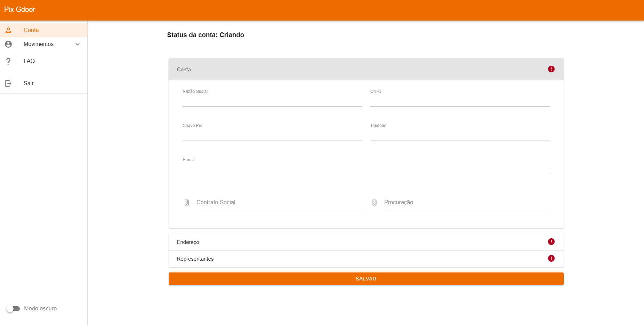
Task: Click the Status da conta: Criando heading
Action: pos(206,35)
